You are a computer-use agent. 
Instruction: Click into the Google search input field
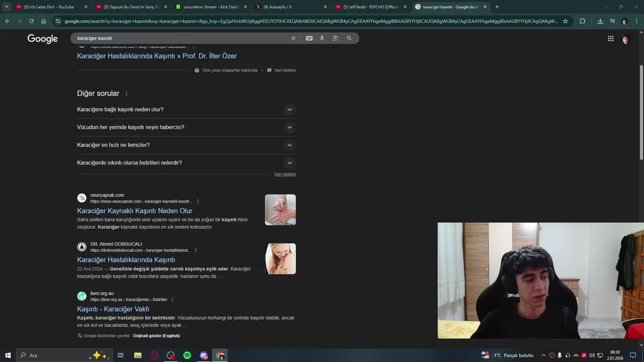[181, 38]
